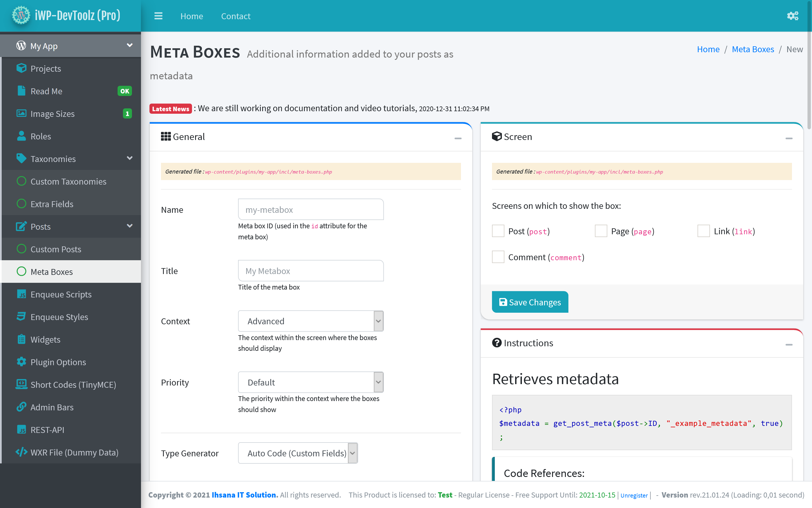The image size is (812, 508).
Task: Go to Widgets in the sidebar
Action: pos(71,339)
